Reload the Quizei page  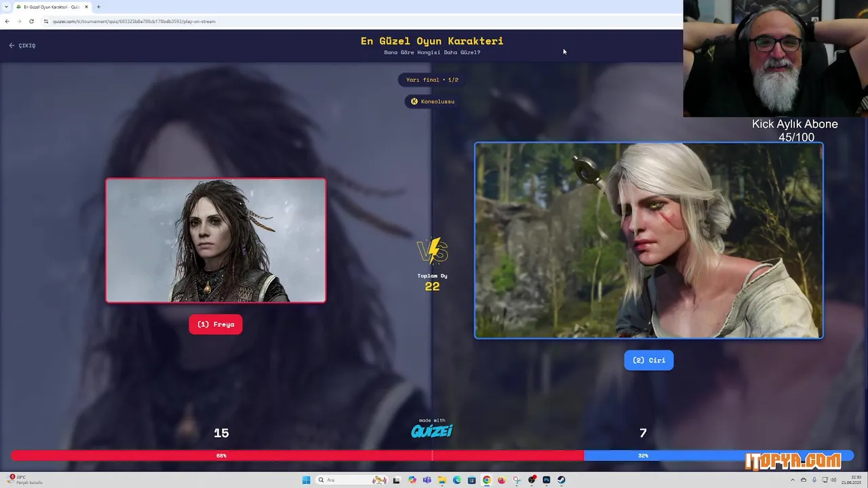click(31, 21)
